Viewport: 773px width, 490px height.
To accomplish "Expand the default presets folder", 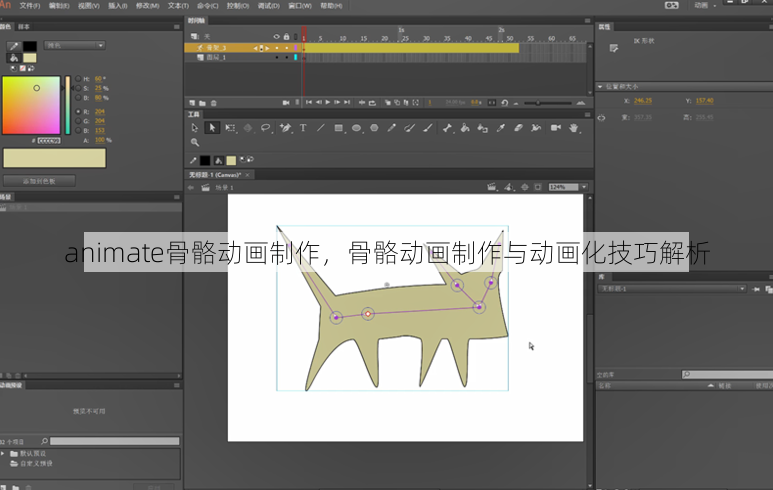I will (3, 453).
